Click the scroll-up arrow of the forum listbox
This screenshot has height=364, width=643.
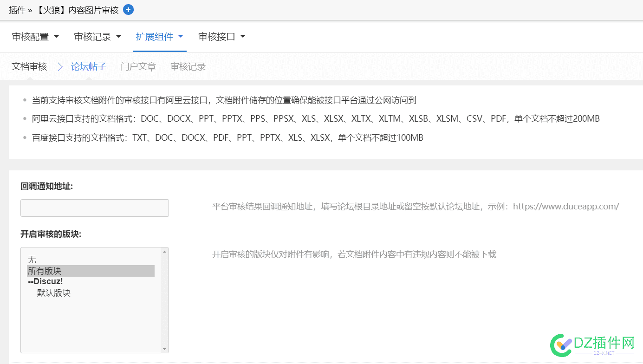pyautogui.click(x=165, y=251)
